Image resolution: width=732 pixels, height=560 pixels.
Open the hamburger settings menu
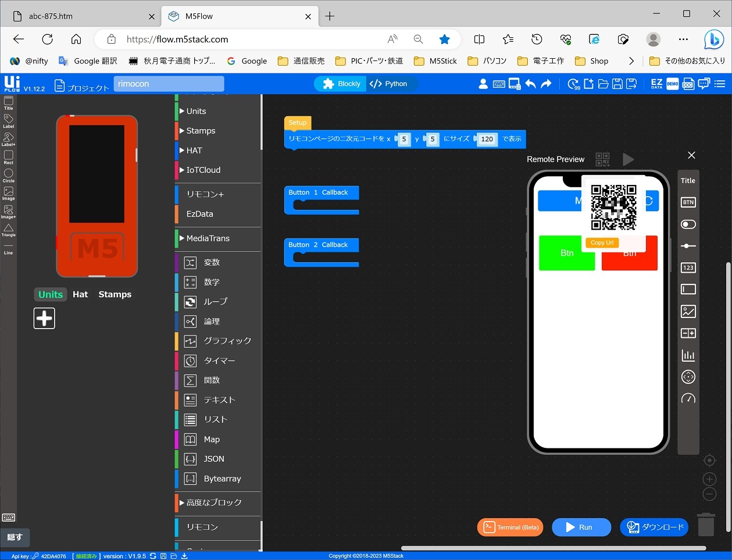tap(720, 84)
